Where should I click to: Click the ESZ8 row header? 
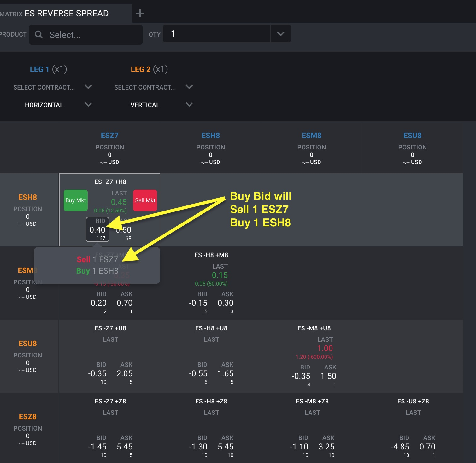point(28,417)
